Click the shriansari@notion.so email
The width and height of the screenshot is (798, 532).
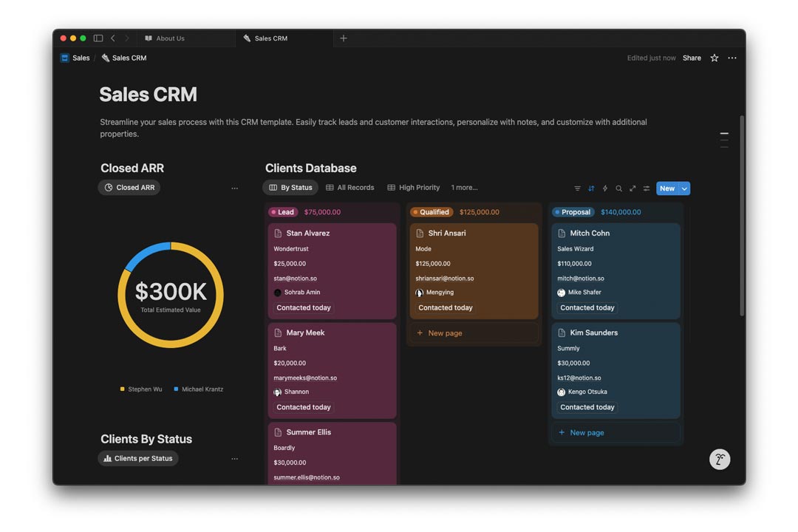pos(444,279)
